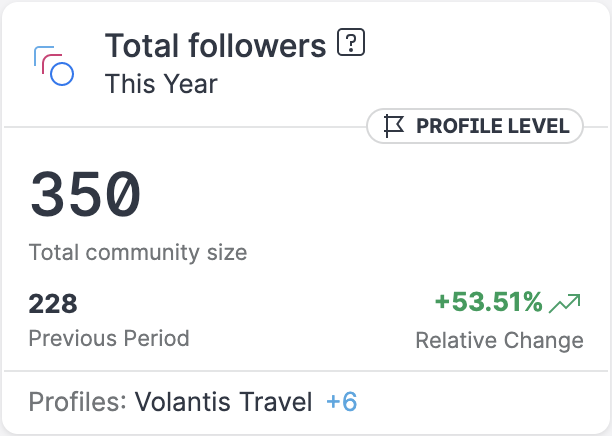This screenshot has height=436, width=612.
Task: Click the +53.51% change value
Action: pyautogui.click(x=489, y=302)
